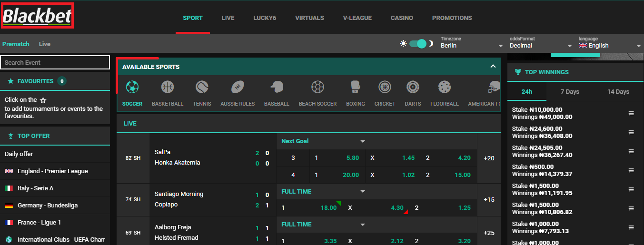Click the Blackbet logo
Viewport: 644px width, 245px height.
[x=37, y=16]
